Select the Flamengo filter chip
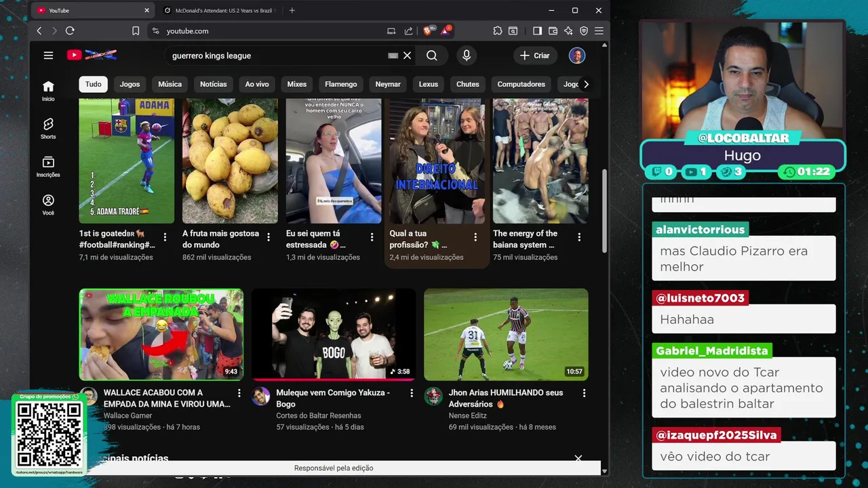Viewport: 868px width, 488px height. pyautogui.click(x=340, y=84)
